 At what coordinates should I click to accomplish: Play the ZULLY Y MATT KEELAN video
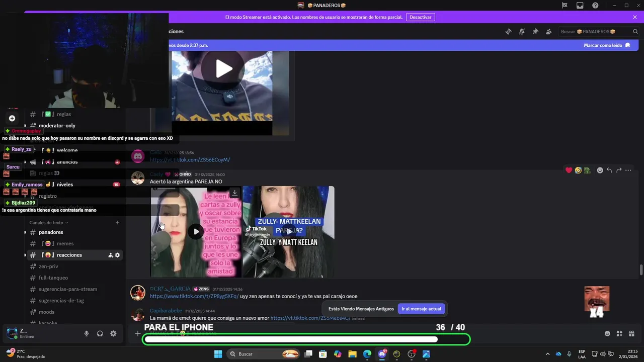[x=289, y=231]
